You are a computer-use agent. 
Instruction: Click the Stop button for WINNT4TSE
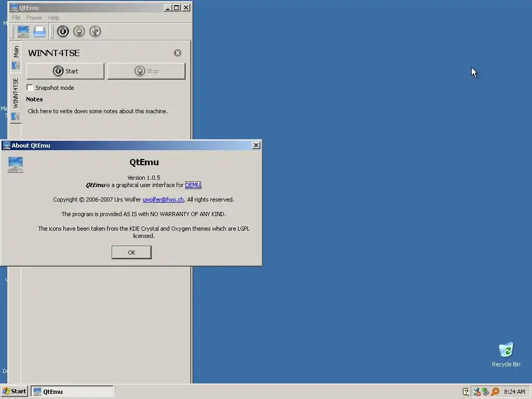pyautogui.click(x=146, y=71)
